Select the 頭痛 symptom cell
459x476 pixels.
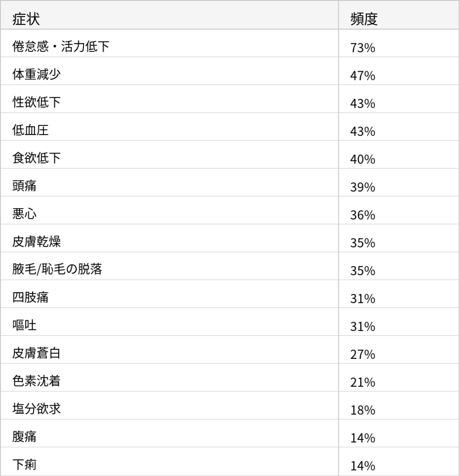tap(24, 186)
